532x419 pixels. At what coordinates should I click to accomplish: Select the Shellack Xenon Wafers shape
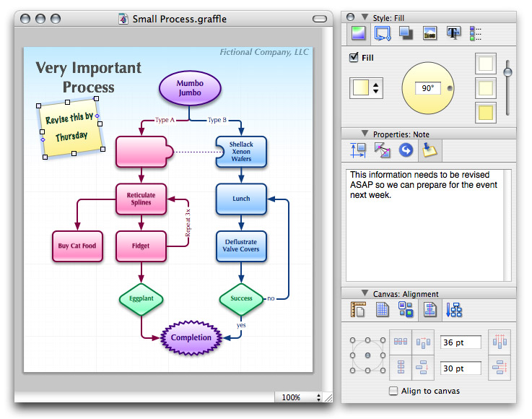click(x=241, y=152)
